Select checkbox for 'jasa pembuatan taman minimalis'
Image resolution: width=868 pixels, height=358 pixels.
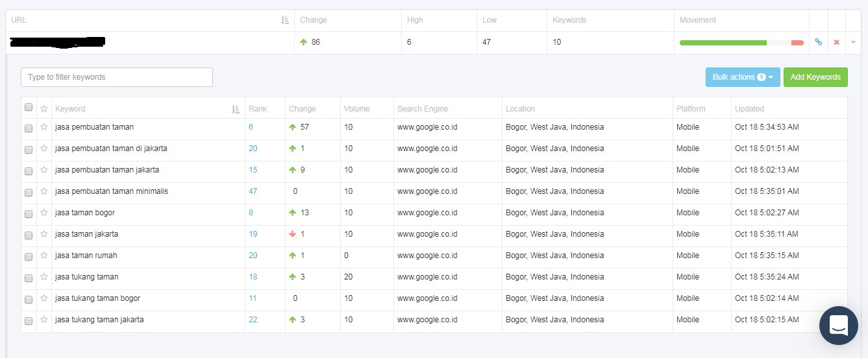[x=29, y=193]
